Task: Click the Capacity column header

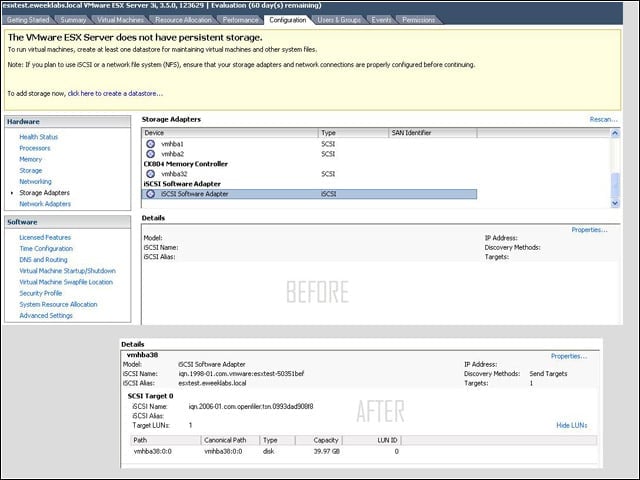Action: point(319,440)
